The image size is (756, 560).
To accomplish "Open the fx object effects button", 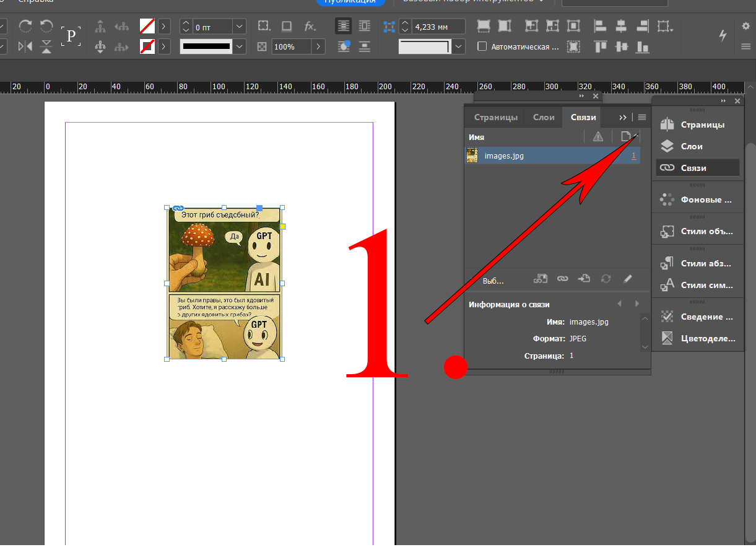I will (x=310, y=26).
